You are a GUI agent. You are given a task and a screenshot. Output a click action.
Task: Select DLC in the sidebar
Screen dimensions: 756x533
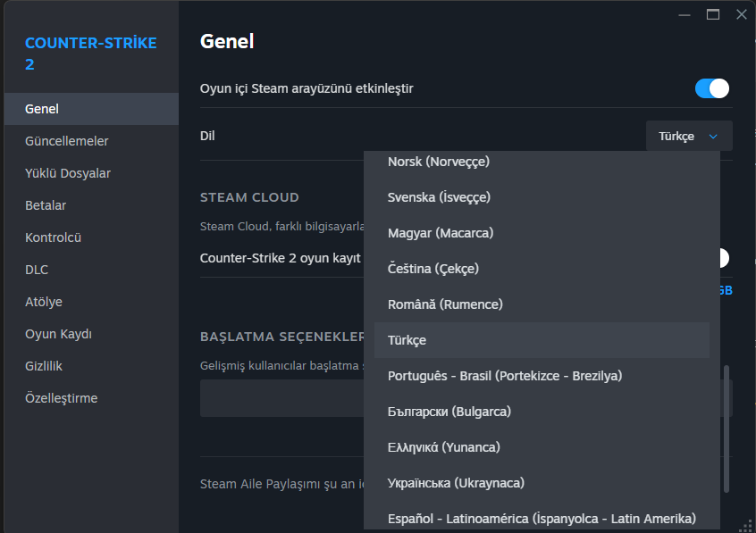point(37,270)
